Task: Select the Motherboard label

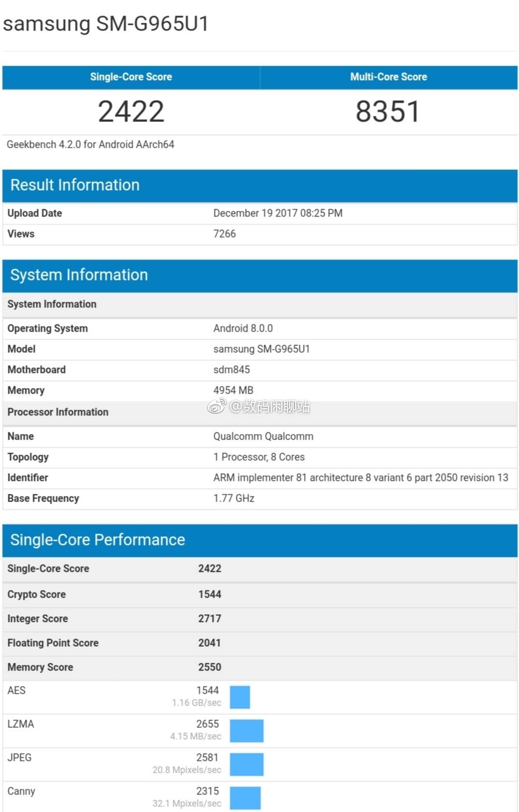Action: coord(36,370)
